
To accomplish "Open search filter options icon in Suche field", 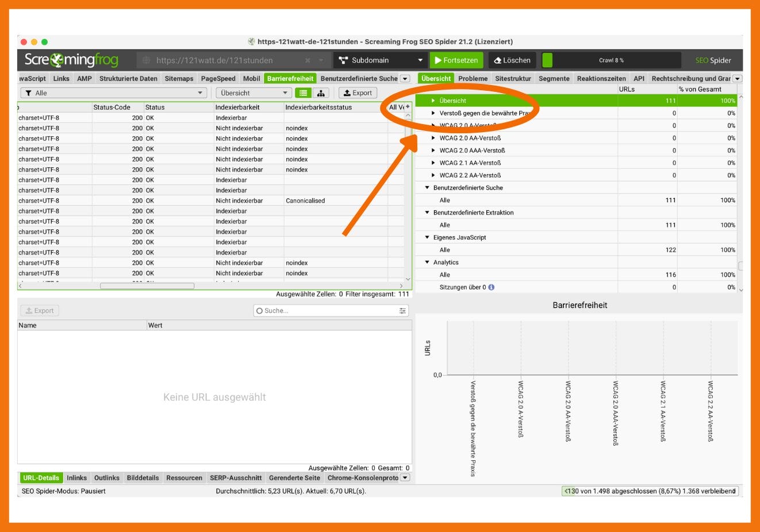I will (402, 311).
